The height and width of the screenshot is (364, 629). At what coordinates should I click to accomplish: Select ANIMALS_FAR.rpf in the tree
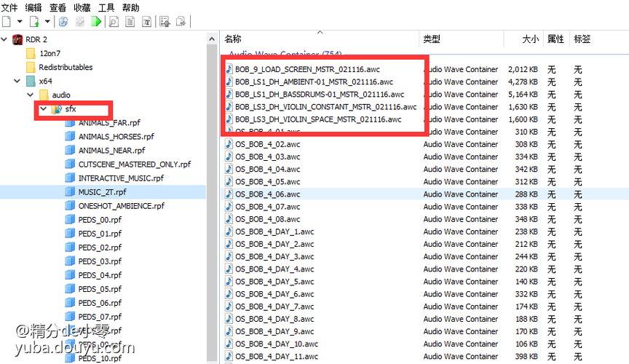[x=109, y=123]
